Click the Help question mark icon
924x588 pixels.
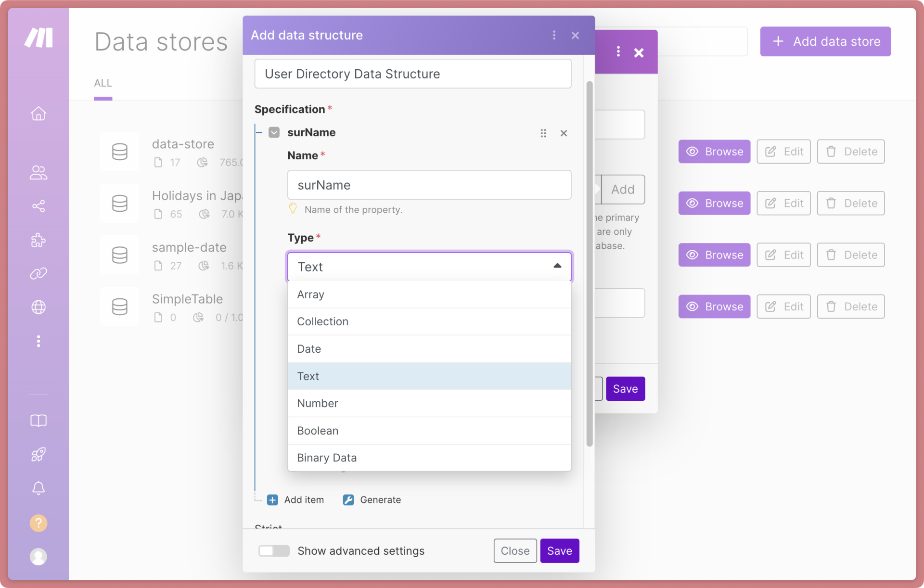coord(38,523)
